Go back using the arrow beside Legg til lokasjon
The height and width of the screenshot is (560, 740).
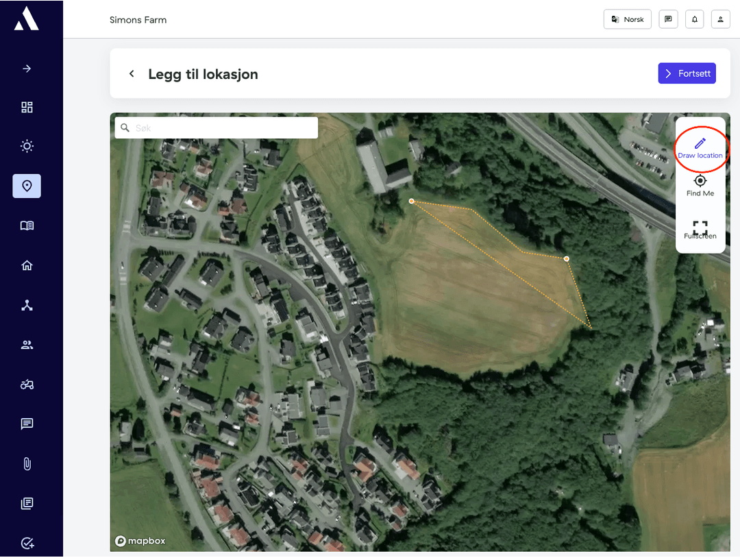click(132, 74)
